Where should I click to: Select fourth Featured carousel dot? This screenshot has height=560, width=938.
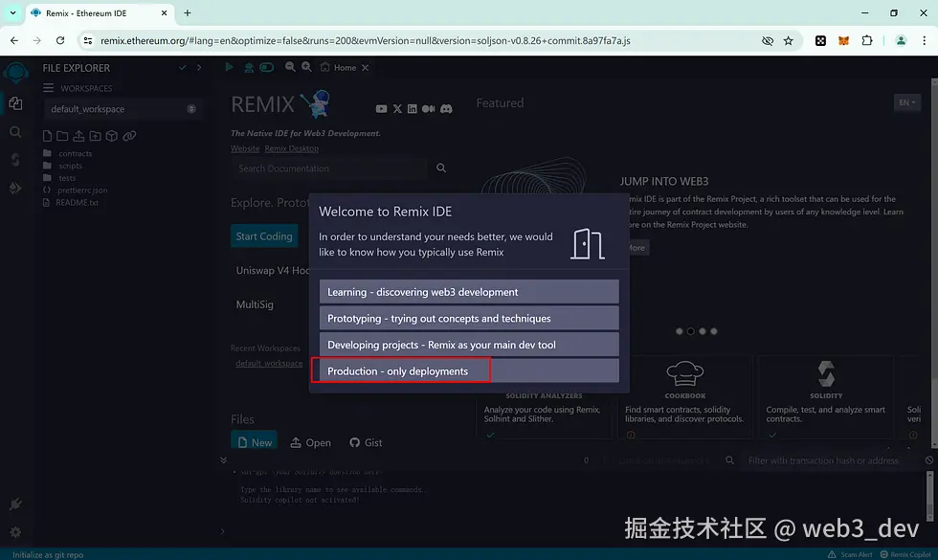[x=714, y=331]
